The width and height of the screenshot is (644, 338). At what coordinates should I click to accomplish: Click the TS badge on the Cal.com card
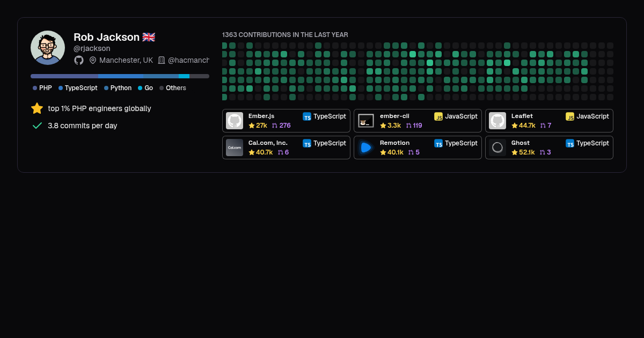(x=307, y=143)
